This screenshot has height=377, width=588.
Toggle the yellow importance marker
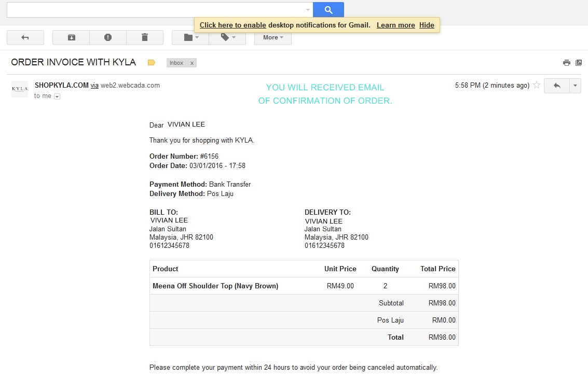[x=152, y=63]
